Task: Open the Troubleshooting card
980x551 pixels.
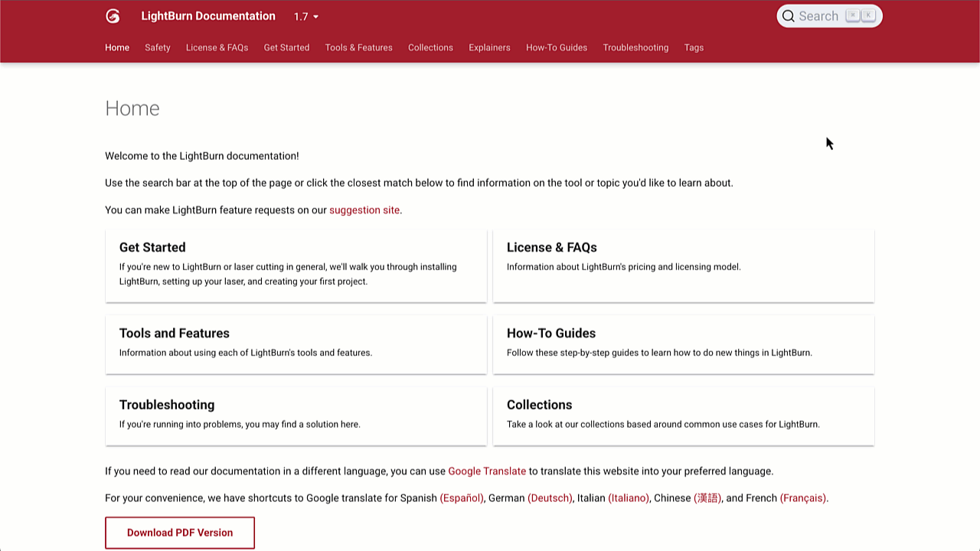Action: 296,414
